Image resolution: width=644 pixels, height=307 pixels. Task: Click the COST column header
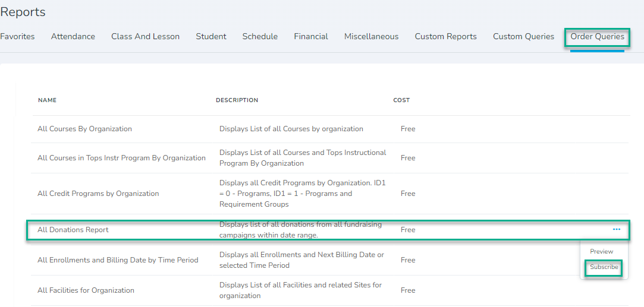pyautogui.click(x=401, y=100)
